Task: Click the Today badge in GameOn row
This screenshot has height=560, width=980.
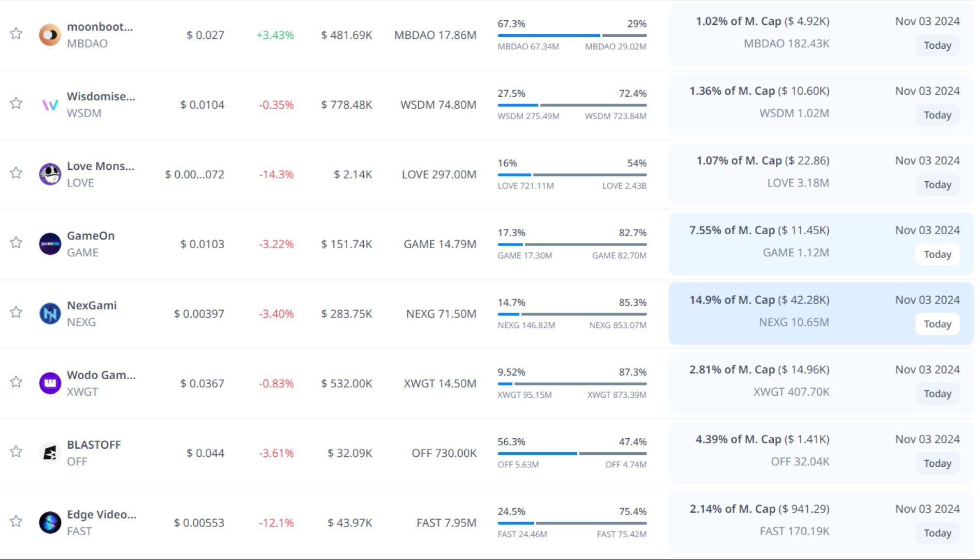Action: pos(937,254)
